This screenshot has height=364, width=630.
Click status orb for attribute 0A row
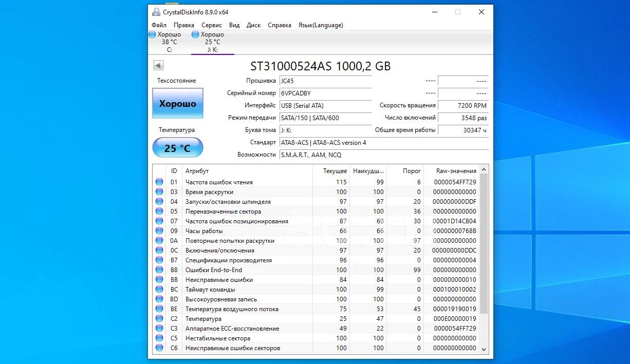(x=159, y=241)
